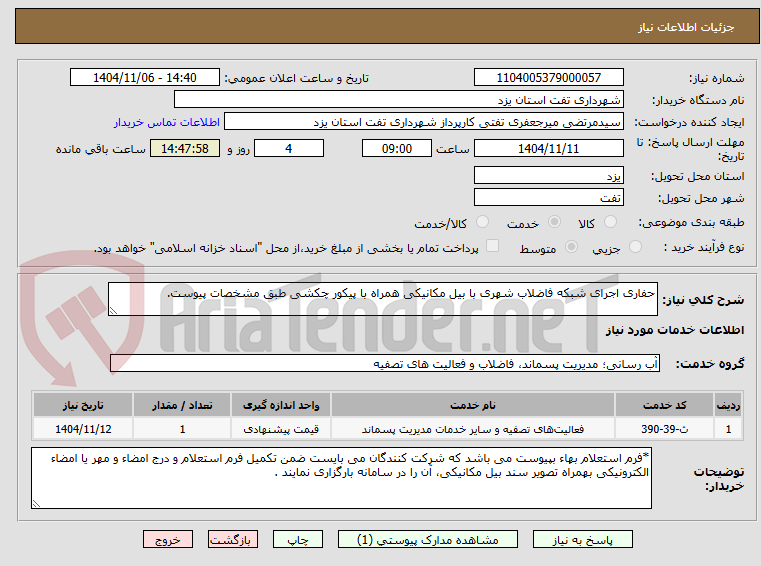Click the remaining days field showing 4
Image resolution: width=761 pixels, height=566 pixels.
coord(289,148)
